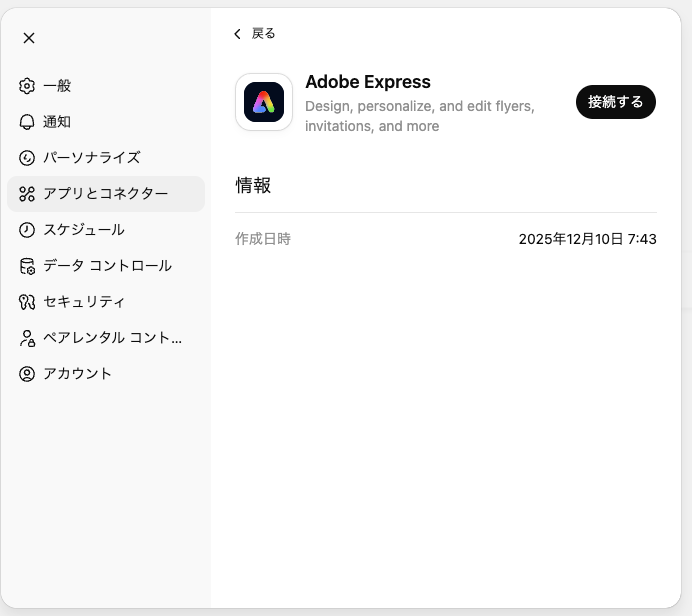Open the スケジュール section
The height and width of the screenshot is (616, 692).
tap(84, 230)
